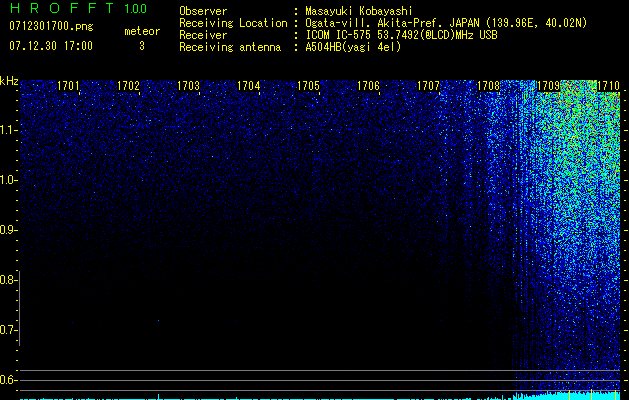Click the 0.6 kHz axis label

point(7,380)
